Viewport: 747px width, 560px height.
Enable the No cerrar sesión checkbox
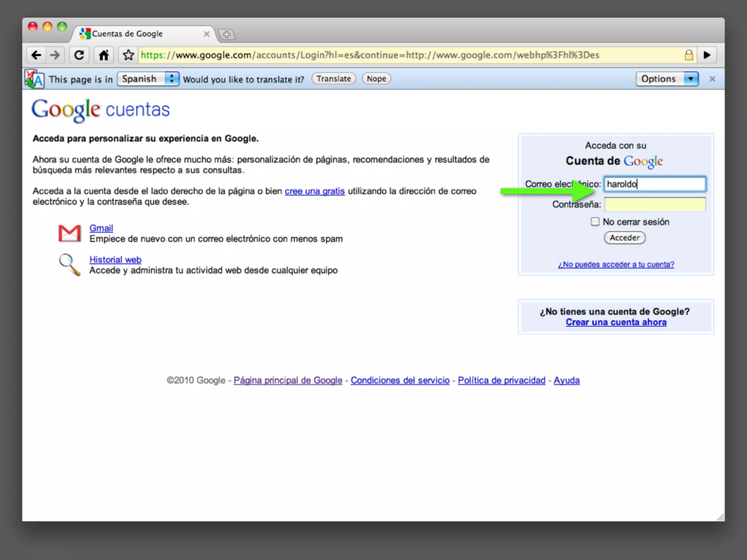(595, 222)
